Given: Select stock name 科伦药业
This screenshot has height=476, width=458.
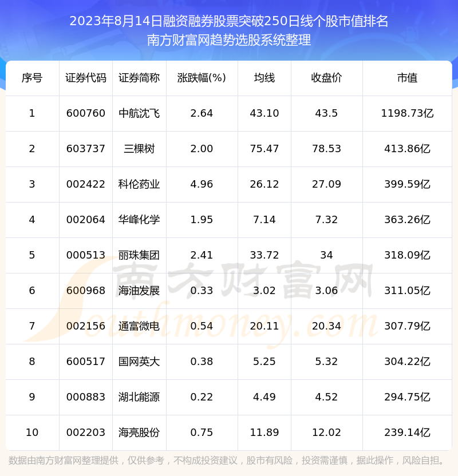Looking at the screenshot, I should (x=139, y=184).
